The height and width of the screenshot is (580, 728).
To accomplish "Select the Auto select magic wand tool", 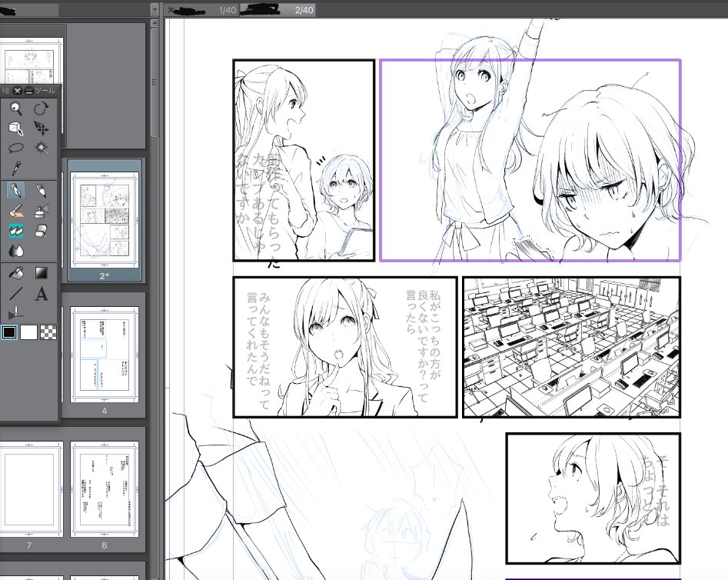I will (42, 148).
